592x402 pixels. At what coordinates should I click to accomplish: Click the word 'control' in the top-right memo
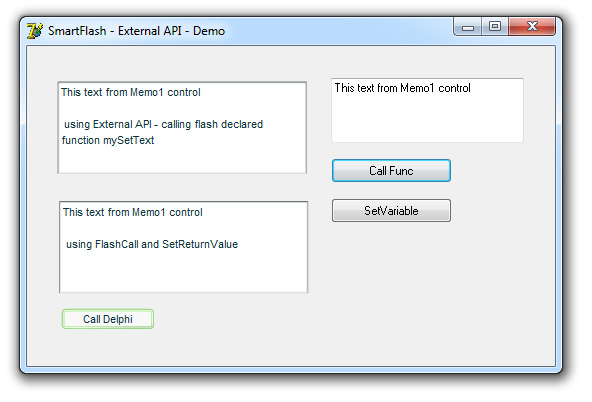pyautogui.click(x=454, y=88)
